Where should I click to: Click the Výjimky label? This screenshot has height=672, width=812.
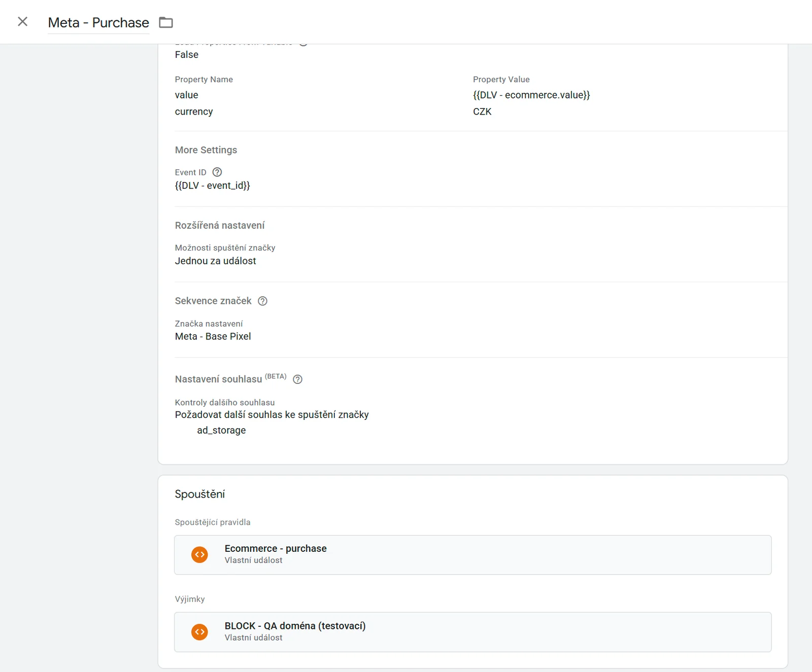190,599
